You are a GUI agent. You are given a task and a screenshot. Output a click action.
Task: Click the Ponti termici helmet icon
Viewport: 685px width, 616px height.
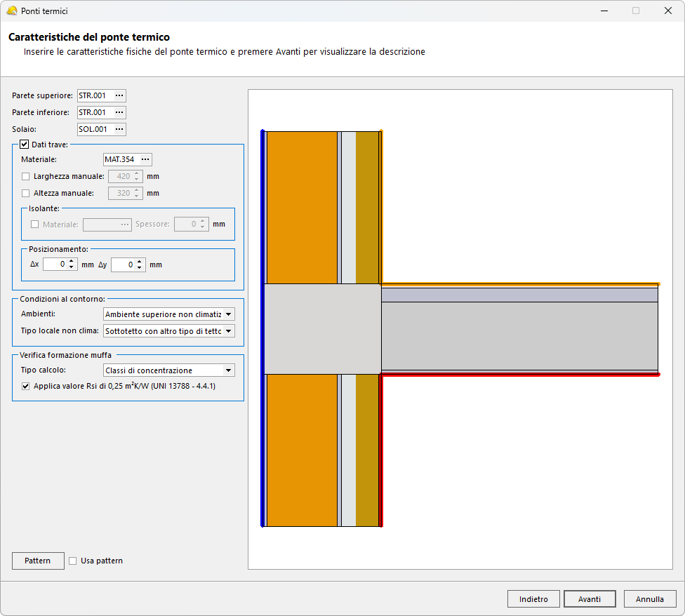pos(11,11)
